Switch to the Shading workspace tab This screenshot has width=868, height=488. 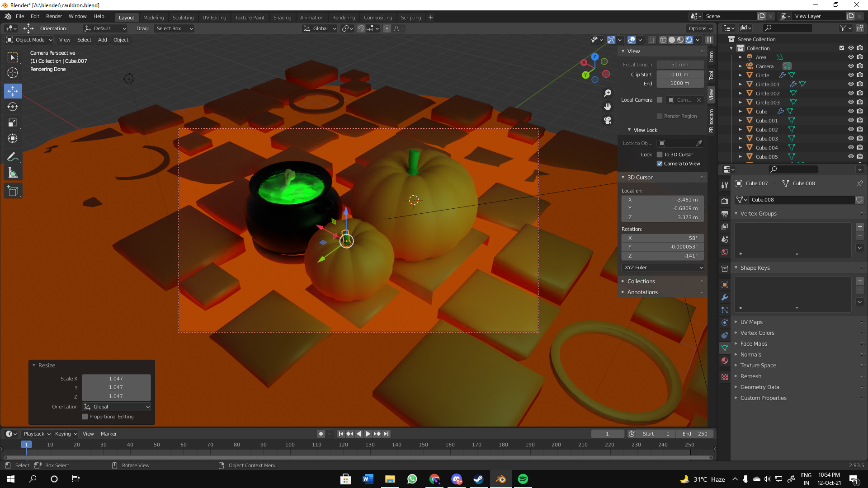282,18
